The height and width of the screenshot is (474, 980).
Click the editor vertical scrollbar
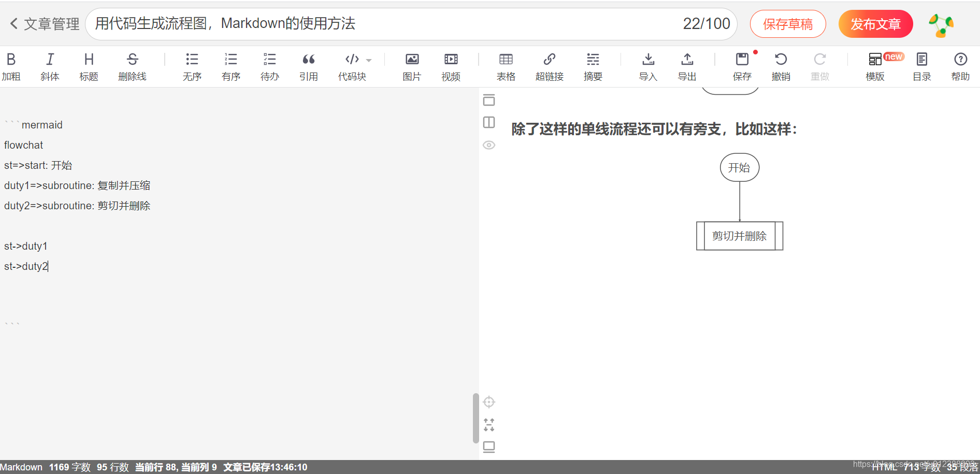tap(475, 419)
